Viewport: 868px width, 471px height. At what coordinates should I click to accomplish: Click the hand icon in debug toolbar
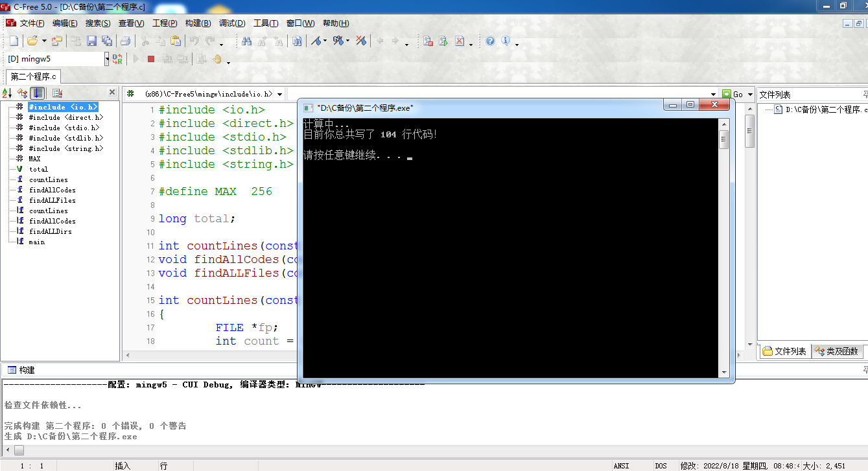(x=218, y=59)
